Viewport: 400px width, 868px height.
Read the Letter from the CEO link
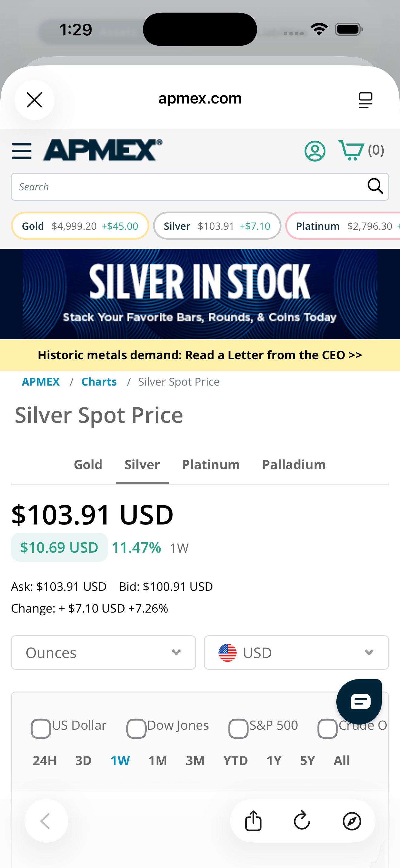200,355
